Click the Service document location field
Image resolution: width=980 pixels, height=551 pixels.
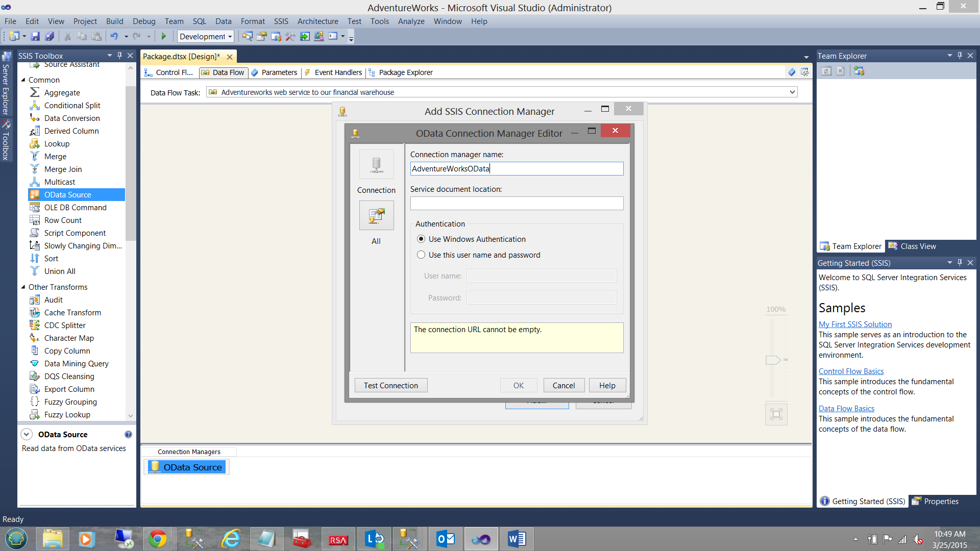click(517, 203)
